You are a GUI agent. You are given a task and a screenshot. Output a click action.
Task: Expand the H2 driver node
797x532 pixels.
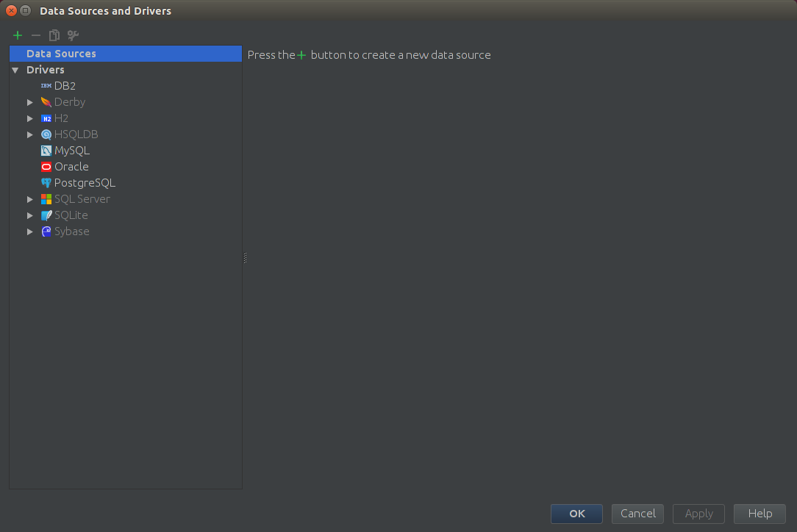point(30,118)
